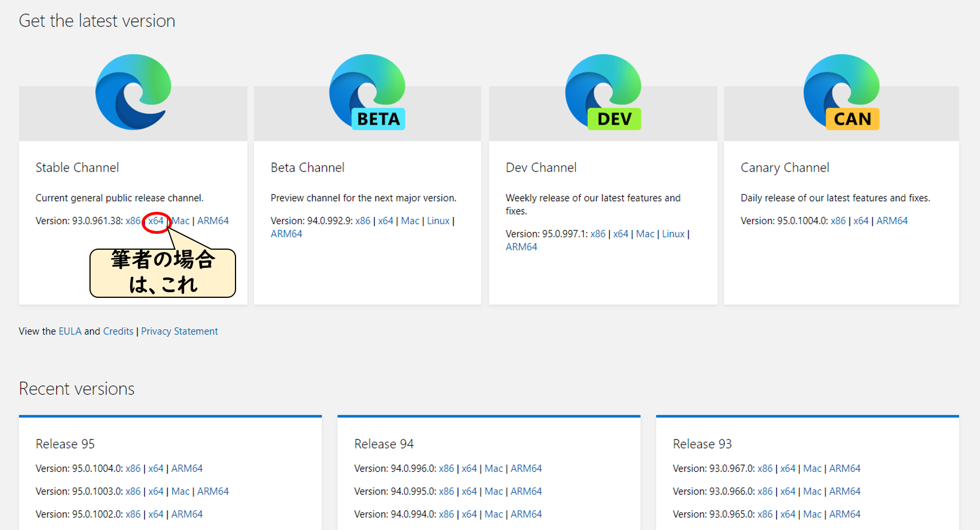The image size is (980, 530).
Task: Download version 94.0.994.0 ARM64
Action: (527, 514)
